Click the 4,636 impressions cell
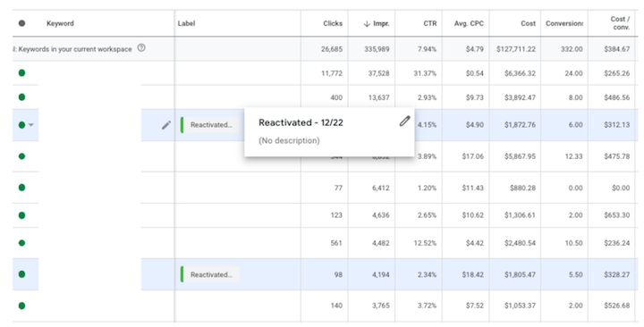Screen dimensions: 644x327 pyautogui.click(x=381, y=215)
